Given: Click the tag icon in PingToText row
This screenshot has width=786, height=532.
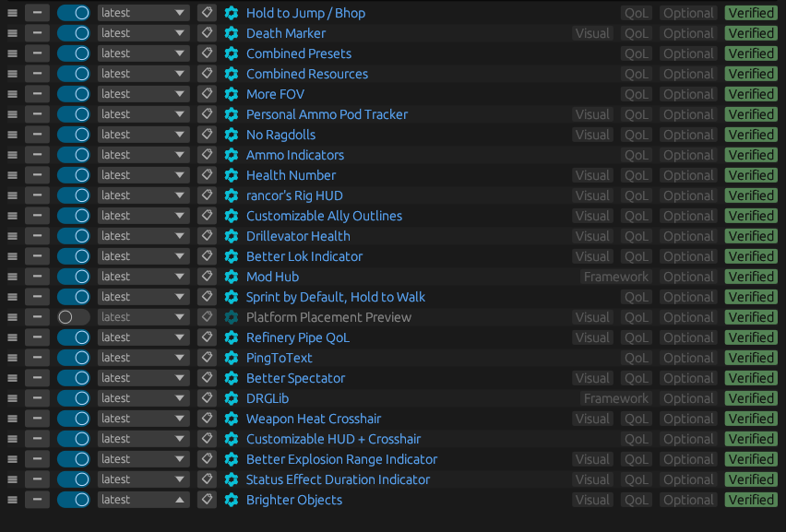Looking at the screenshot, I should (207, 358).
